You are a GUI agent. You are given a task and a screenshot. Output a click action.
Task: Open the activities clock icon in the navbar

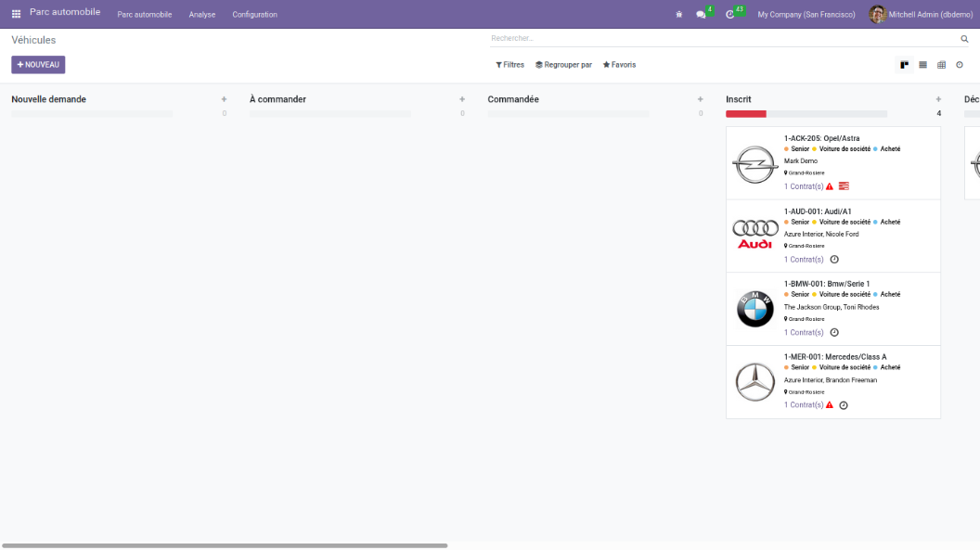coord(730,15)
